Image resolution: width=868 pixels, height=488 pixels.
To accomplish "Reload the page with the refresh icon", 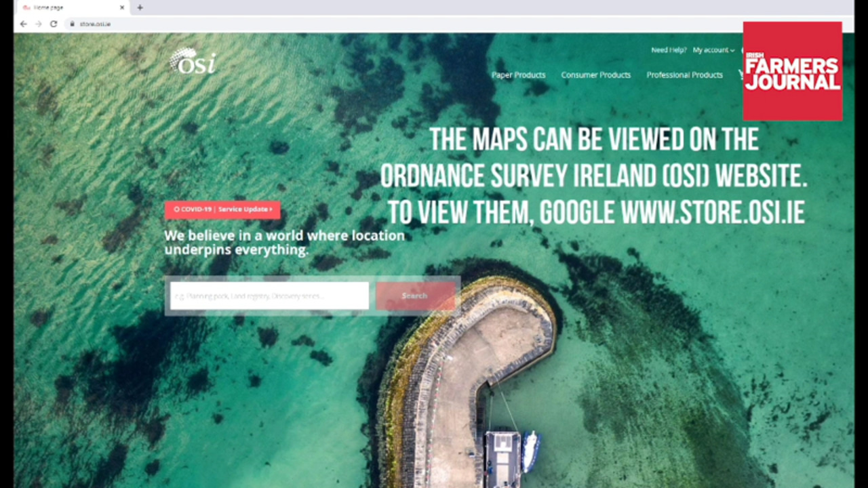I will coord(54,24).
